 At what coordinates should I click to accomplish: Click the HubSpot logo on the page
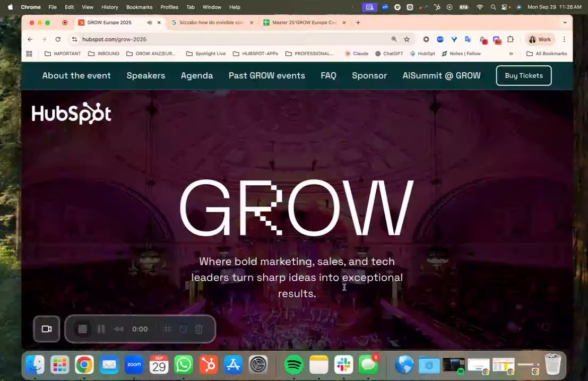(x=72, y=113)
